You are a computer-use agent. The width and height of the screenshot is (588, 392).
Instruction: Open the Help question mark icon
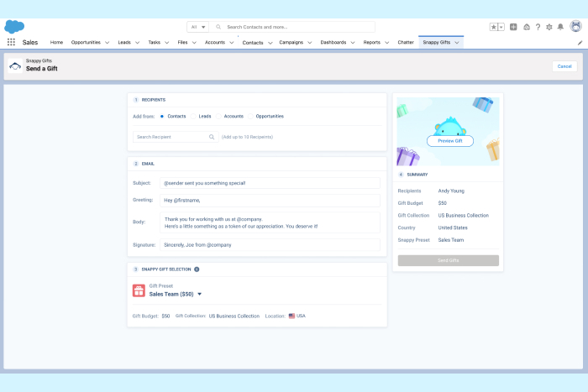(x=538, y=27)
